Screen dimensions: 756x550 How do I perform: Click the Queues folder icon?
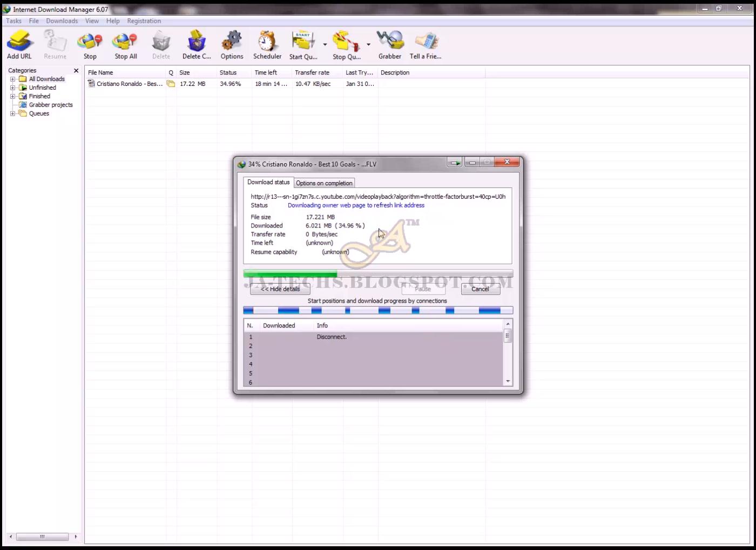point(23,113)
